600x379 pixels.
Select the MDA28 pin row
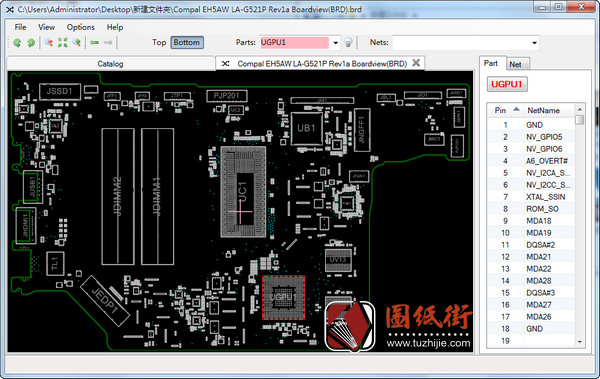[531, 281]
